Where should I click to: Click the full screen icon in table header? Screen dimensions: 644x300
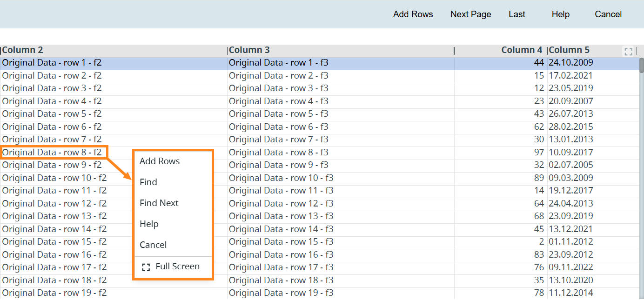point(628,51)
